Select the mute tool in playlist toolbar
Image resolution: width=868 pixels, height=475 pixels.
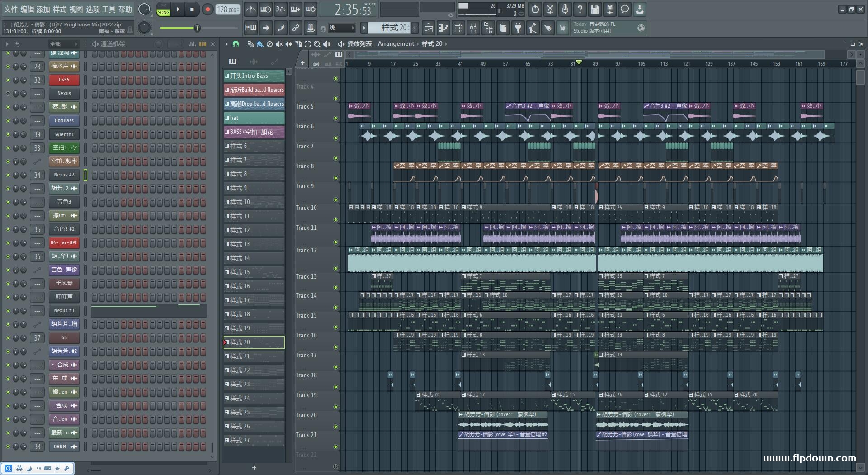point(279,44)
